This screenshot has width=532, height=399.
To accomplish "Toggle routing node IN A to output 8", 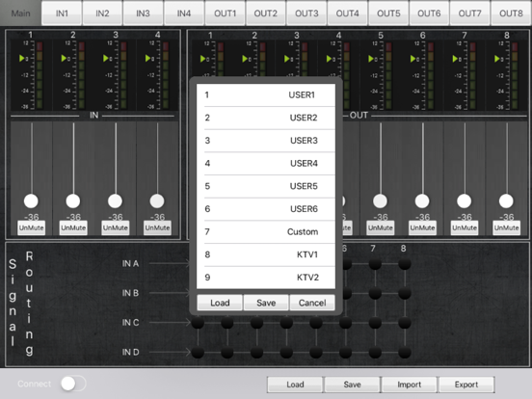I will 405,264.
